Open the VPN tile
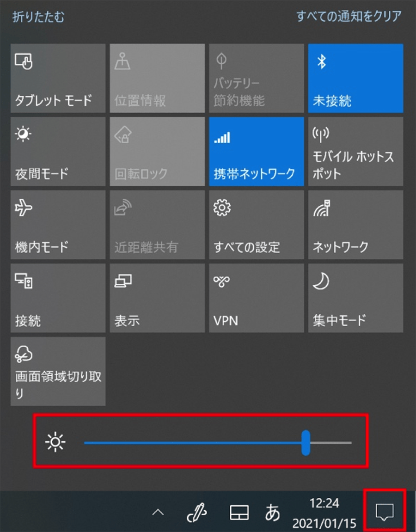 click(257, 298)
